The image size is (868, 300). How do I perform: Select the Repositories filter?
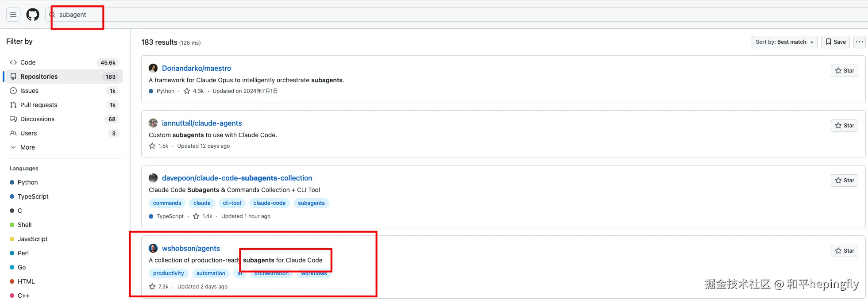click(x=64, y=77)
